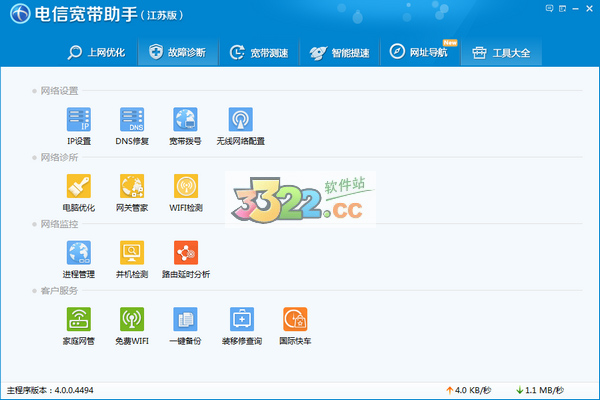Open 路由延时分析 tool

[x=186, y=259]
